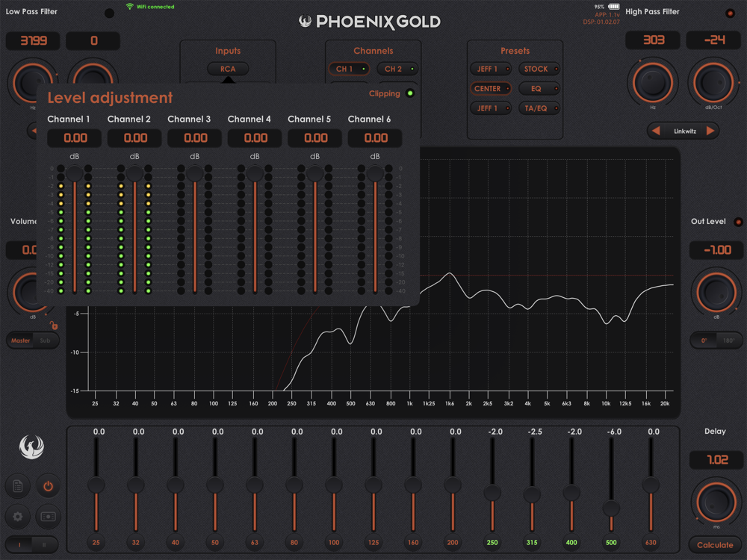747x560 pixels.
Task: Select the 630 Hz band button
Action: pos(651,542)
